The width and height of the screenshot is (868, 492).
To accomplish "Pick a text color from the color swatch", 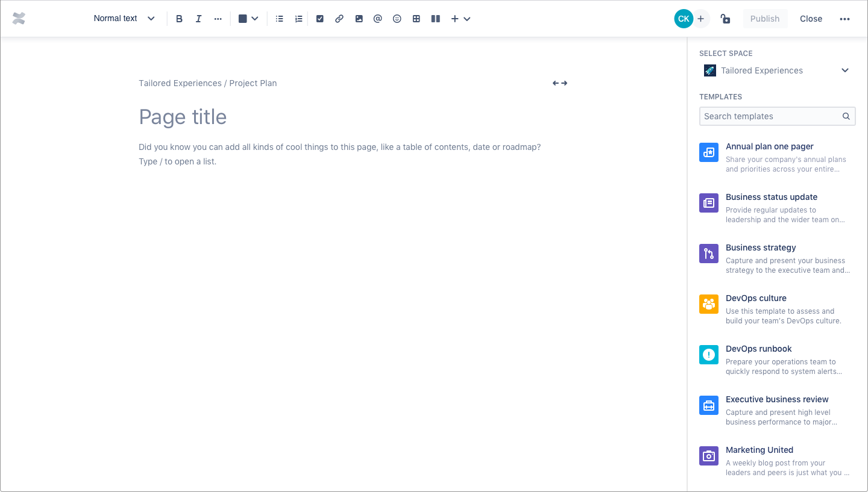I will [244, 18].
